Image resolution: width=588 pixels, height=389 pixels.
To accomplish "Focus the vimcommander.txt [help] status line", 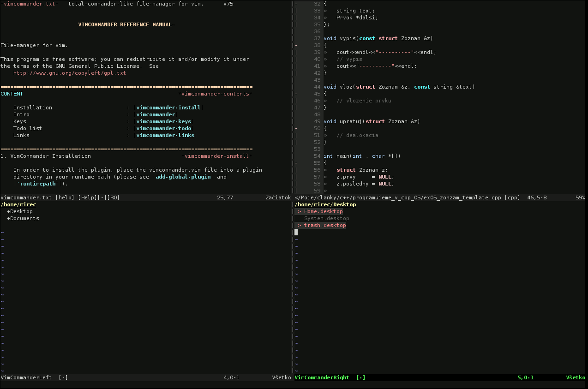I will coord(147,197).
